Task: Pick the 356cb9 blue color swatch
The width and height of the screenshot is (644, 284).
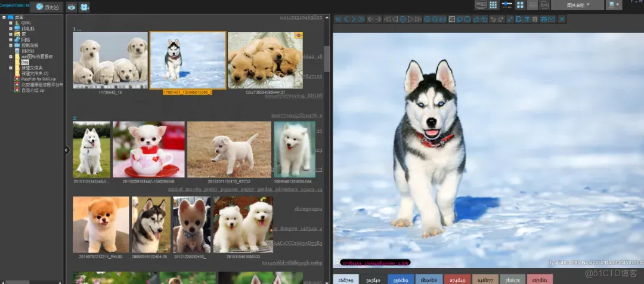Action: coord(401,280)
